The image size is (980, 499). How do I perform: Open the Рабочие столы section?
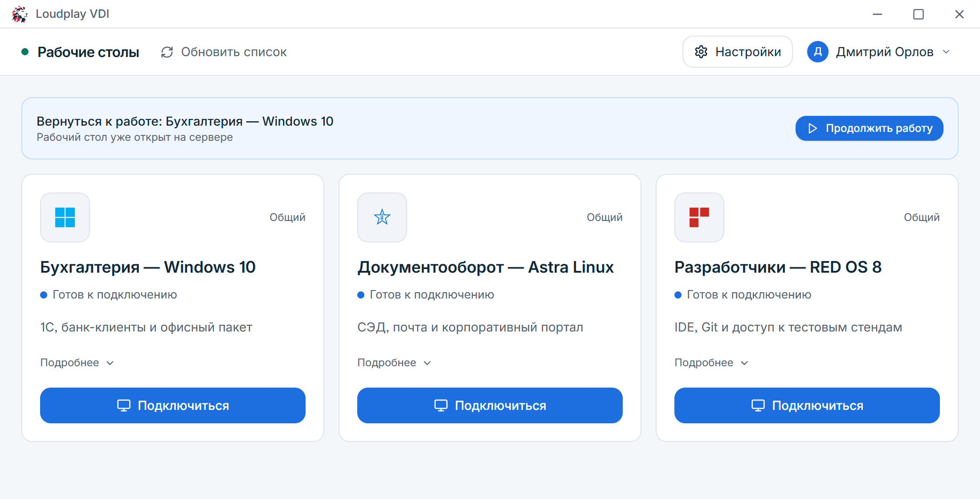(x=88, y=52)
